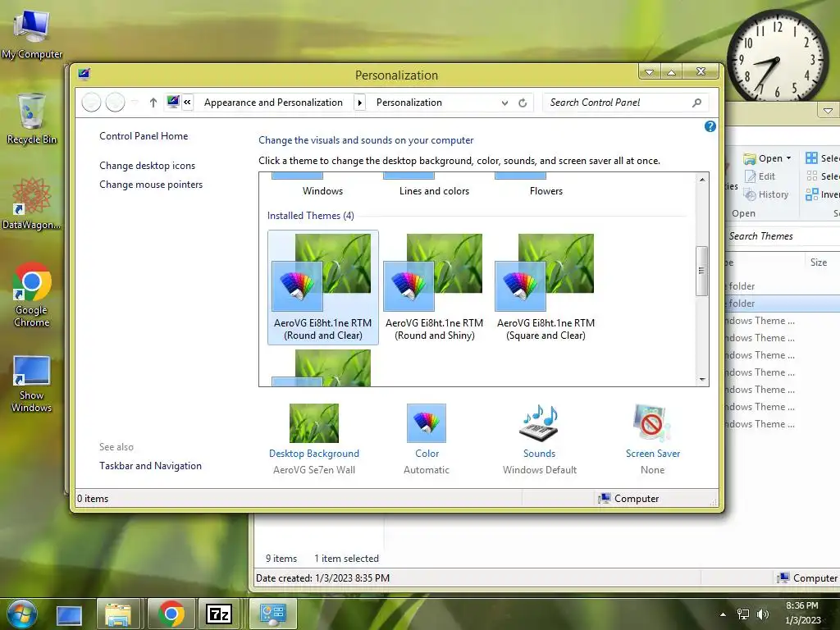Expand the Appearance and Personalization breadcrumb arrow
Viewport: 840px width, 630px height.
click(x=360, y=103)
